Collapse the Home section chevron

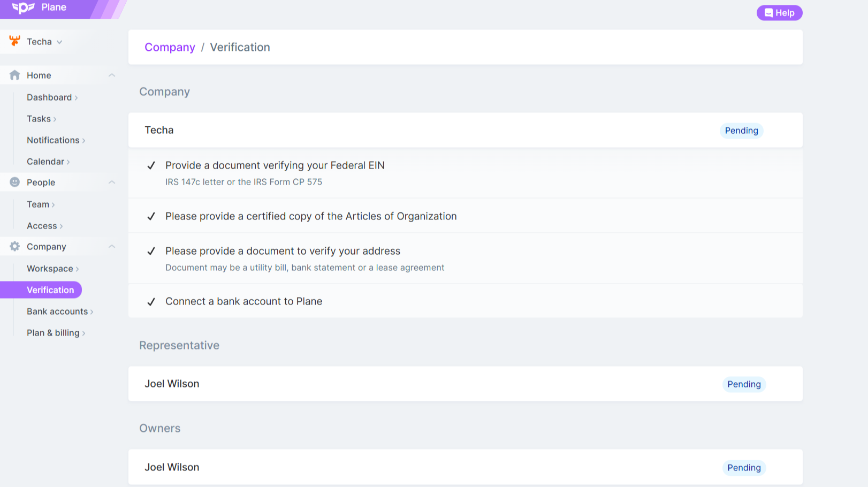point(112,75)
